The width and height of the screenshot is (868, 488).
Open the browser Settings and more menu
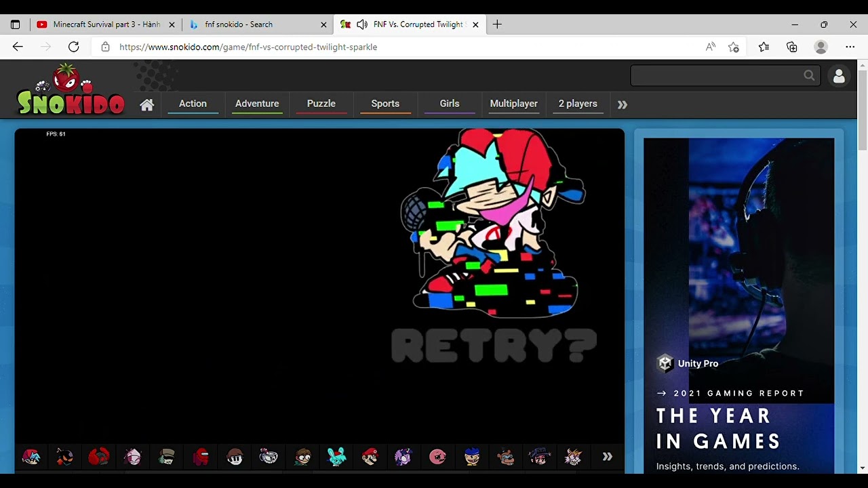click(850, 47)
